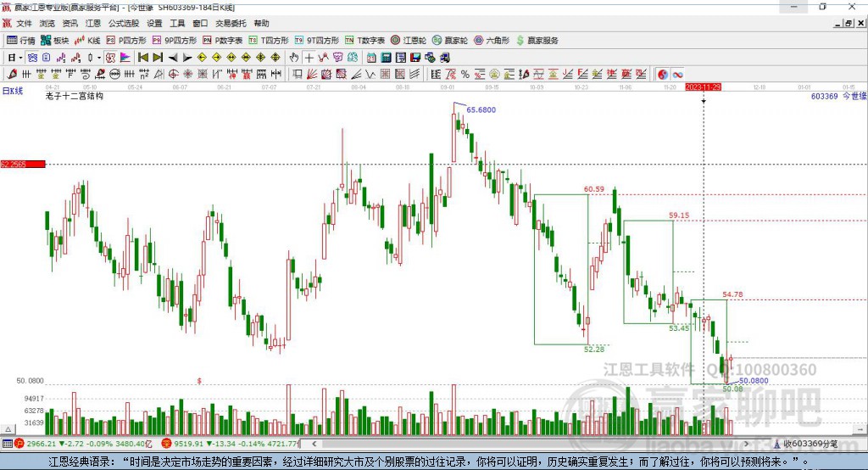The width and height of the screenshot is (868, 470).
Task: Expand the candlestick style dropdown arrow
Action: click(x=99, y=58)
